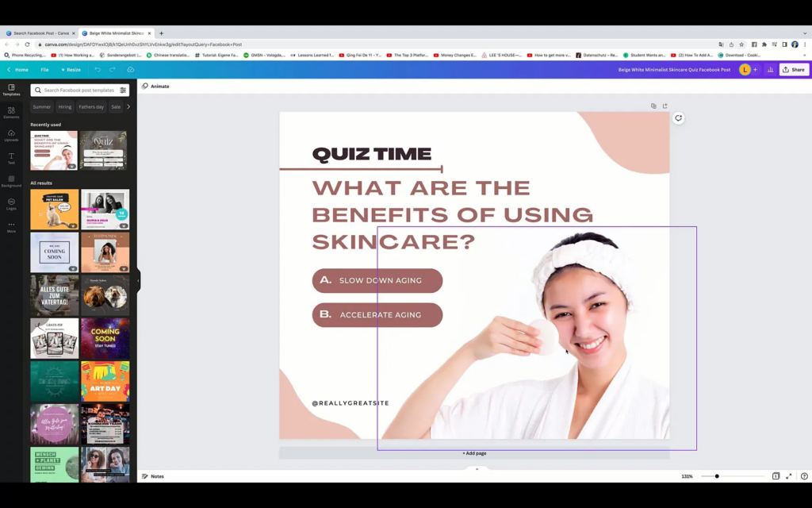The width and height of the screenshot is (812, 508).
Task: Toggle fullscreen presentation mode icon
Action: tap(788, 476)
